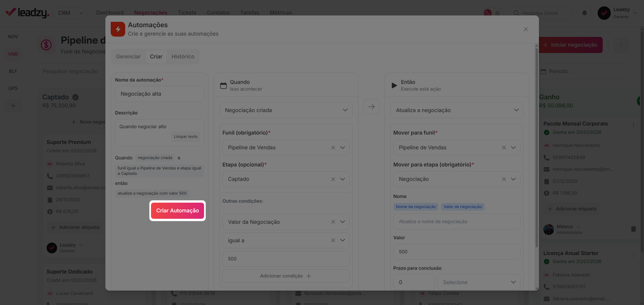This screenshot has height=305, width=644.
Task: Click the Nome da automação input field
Action: (x=159, y=94)
